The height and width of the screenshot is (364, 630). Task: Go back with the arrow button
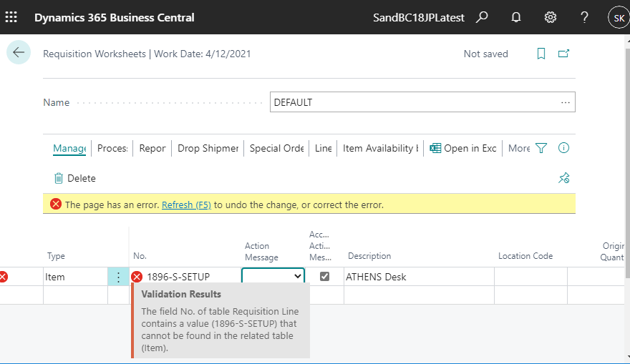[x=19, y=52]
